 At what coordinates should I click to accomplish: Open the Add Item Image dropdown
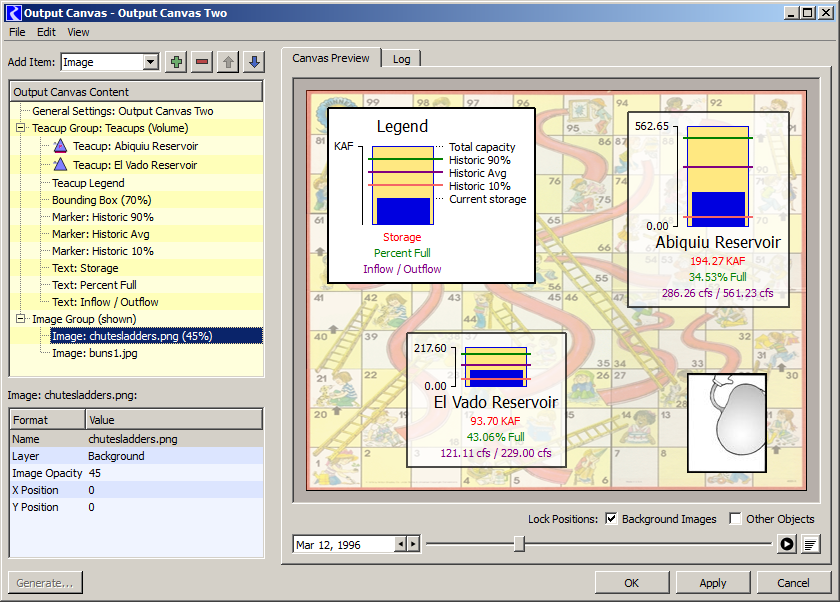click(151, 62)
